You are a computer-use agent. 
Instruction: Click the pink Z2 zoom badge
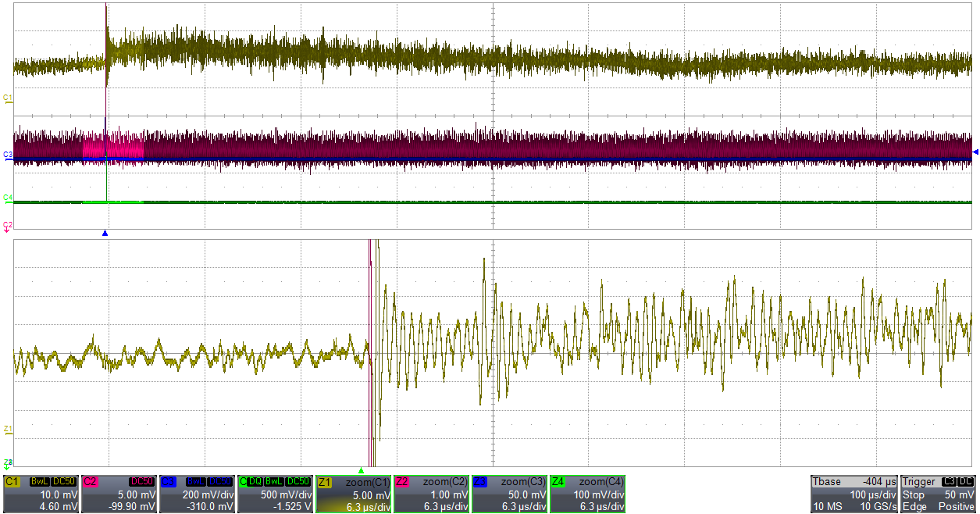click(x=403, y=482)
